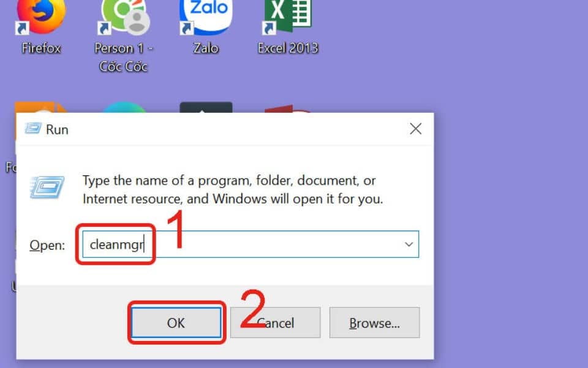
Task: Select the Excel 2013 desktop shortcut icon
Action: pos(288,17)
